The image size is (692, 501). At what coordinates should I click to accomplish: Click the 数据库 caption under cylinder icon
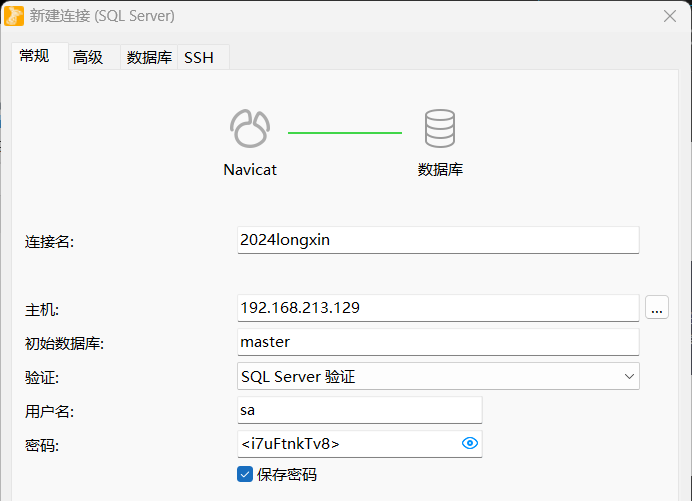(x=440, y=170)
